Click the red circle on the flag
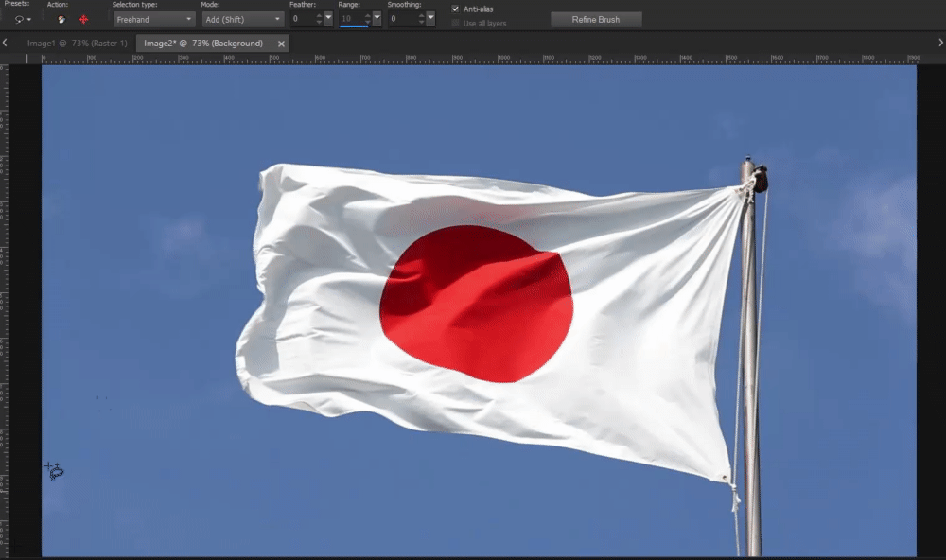Viewport: 946px width, 560px height. [476, 305]
